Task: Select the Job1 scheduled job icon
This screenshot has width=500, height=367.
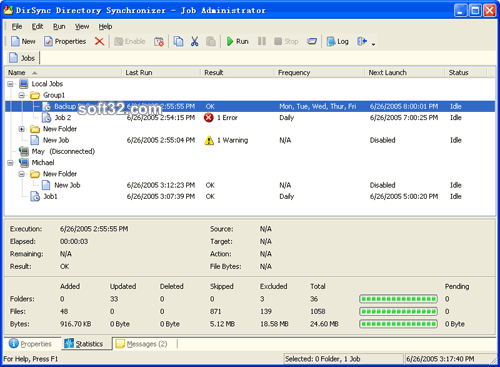Action: point(35,196)
